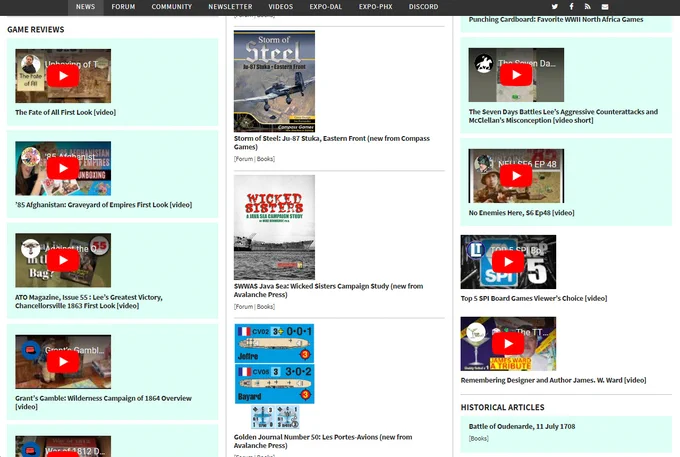
Task: Open Top 5 SPI Board Games link
Action: (534, 298)
